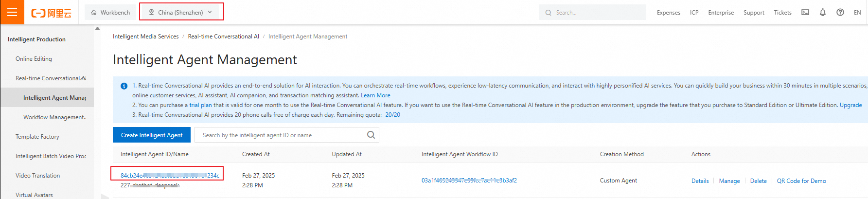Open the Learn More link
The image size is (868, 199).
(x=375, y=95)
